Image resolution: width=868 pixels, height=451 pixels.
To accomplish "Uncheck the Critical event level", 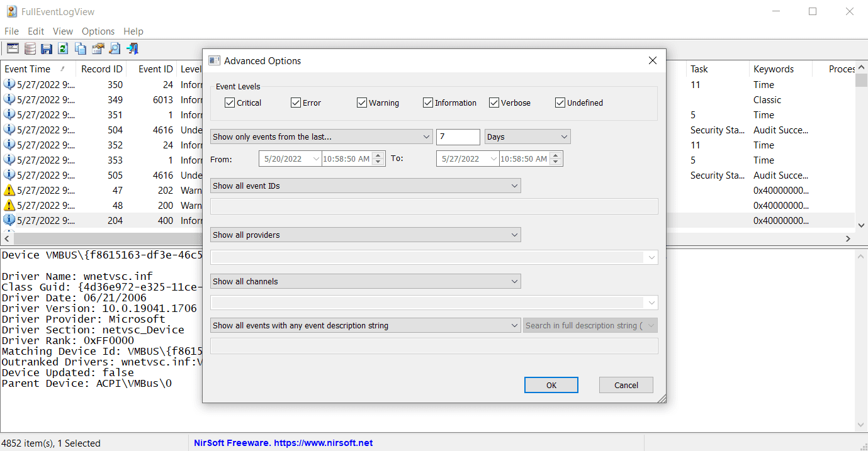I will [230, 103].
